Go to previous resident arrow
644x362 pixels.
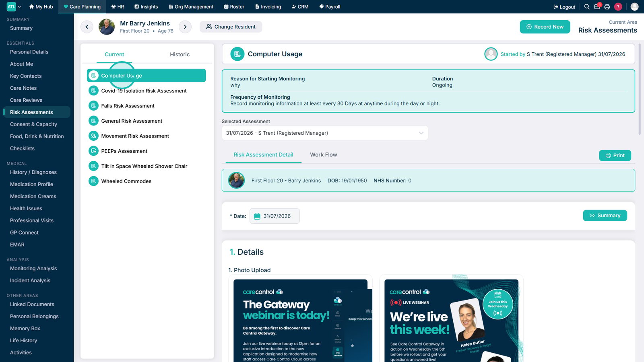coord(87,27)
